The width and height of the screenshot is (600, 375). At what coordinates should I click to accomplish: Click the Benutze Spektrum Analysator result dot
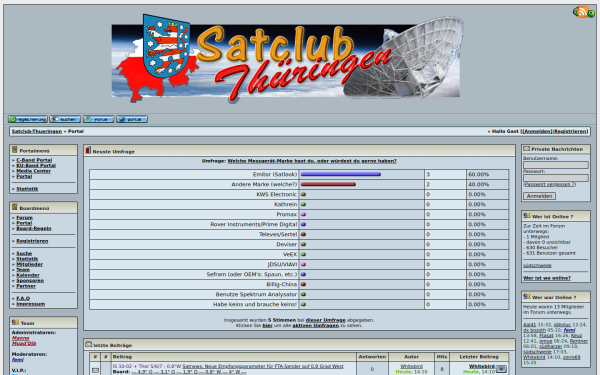pos(303,294)
